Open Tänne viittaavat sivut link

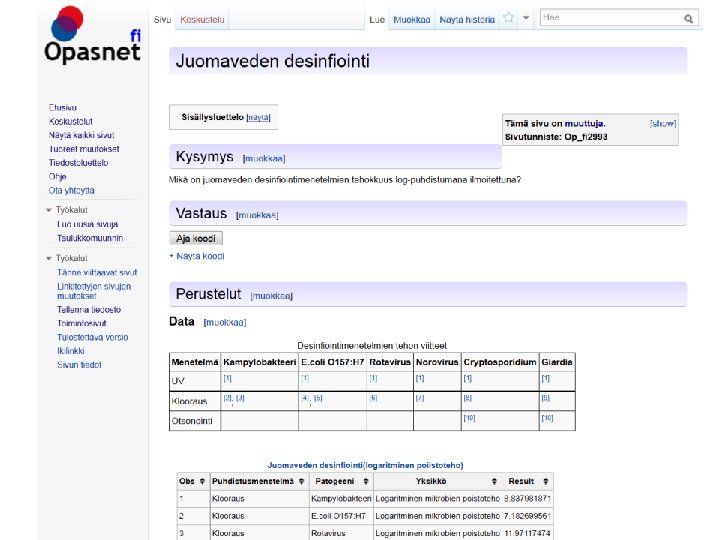tap(97, 272)
